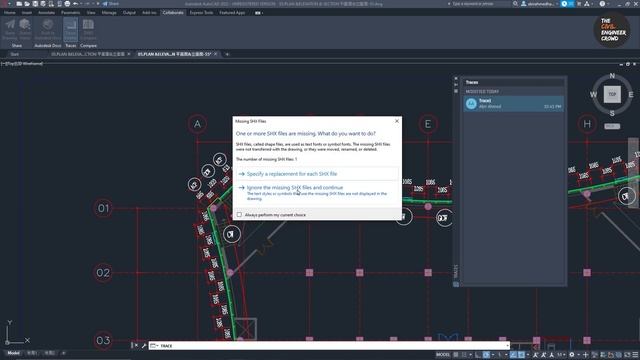Add a new layout with the plus
Viewport: 640px width, 360px height.
(63, 353)
